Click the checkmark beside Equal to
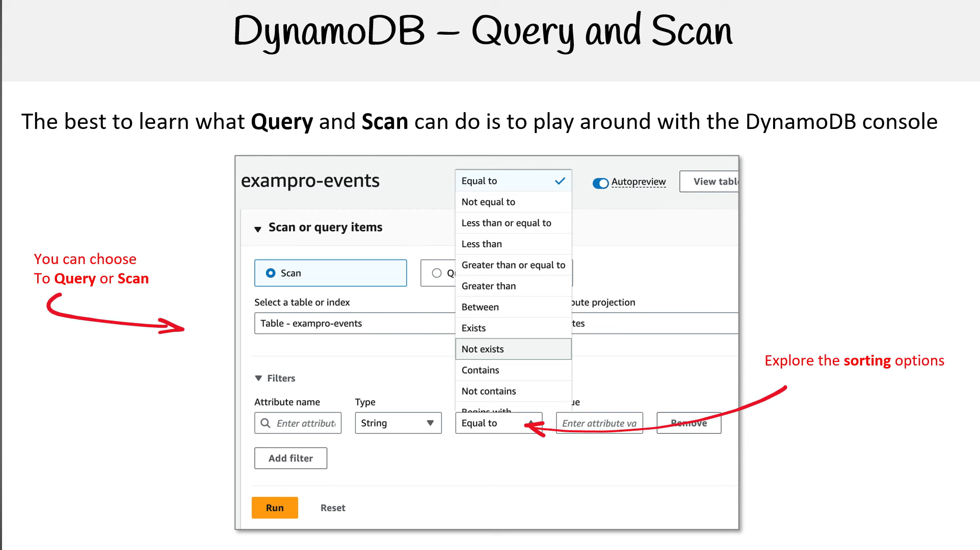Image resolution: width=980 pixels, height=550 pixels. (560, 181)
